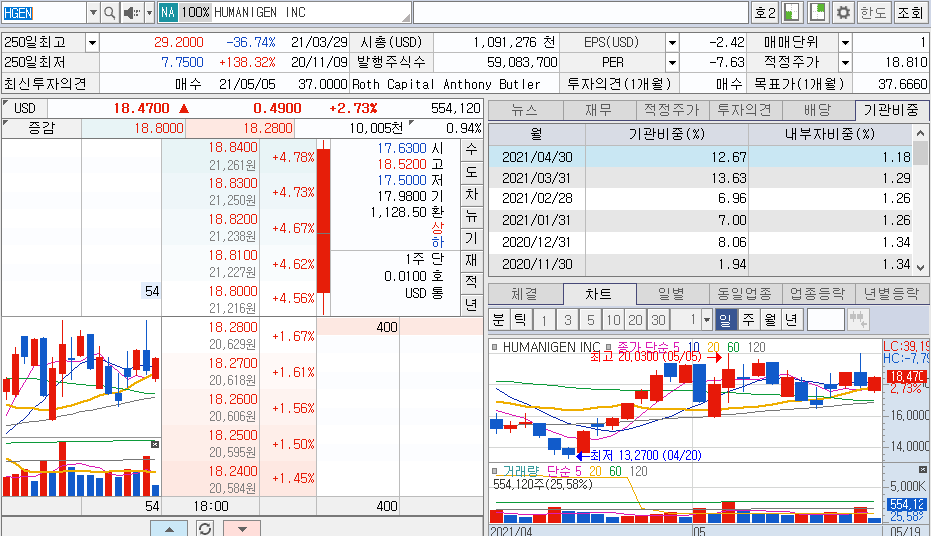Select the 년 yearly chart toggle
This screenshot has width=931, height=536.
pyautogui.click(x=792, y=320)
